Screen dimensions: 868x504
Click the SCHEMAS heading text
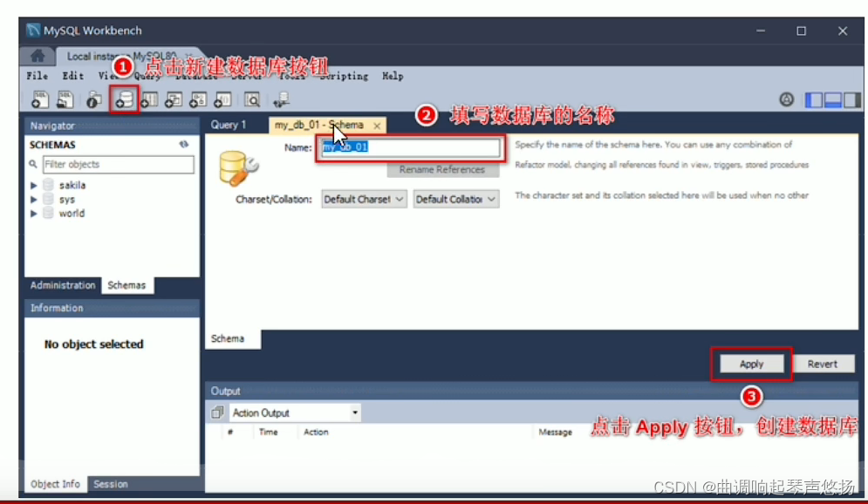[x=52, y=145]
